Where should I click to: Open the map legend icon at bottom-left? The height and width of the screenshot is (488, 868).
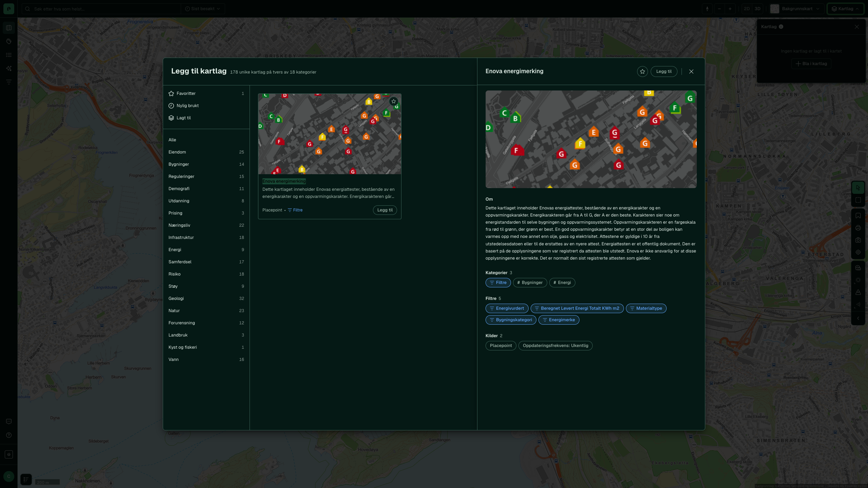pos(26,479)
